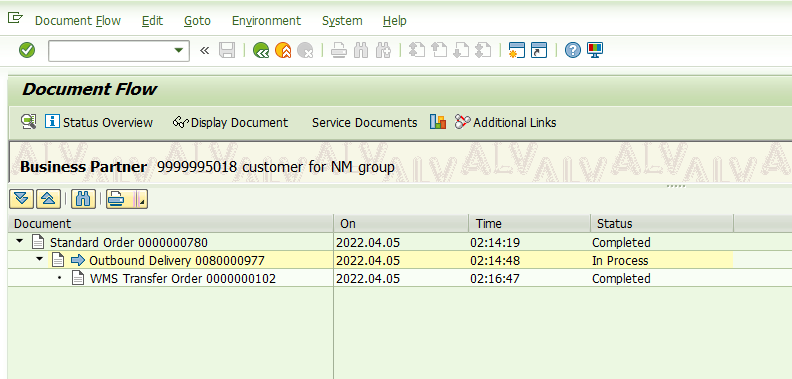Click the Additional Links button
Image resolution: width=792 pixels, height=379 pixels.
click(505, 122)
